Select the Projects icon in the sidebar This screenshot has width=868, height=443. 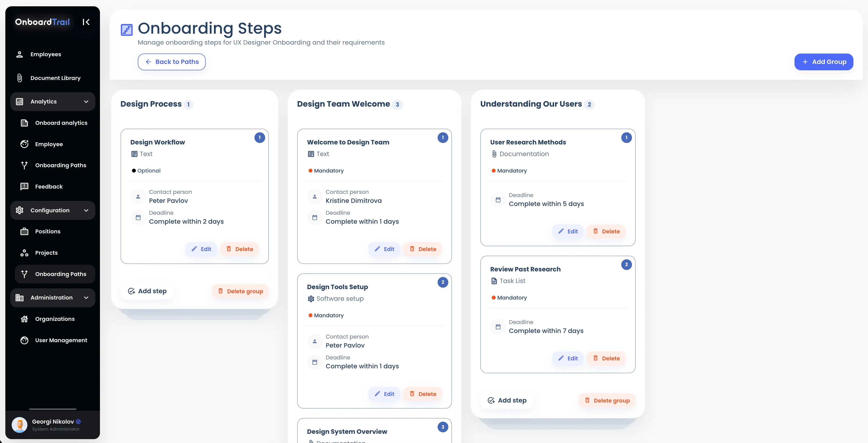coord(24,253)
